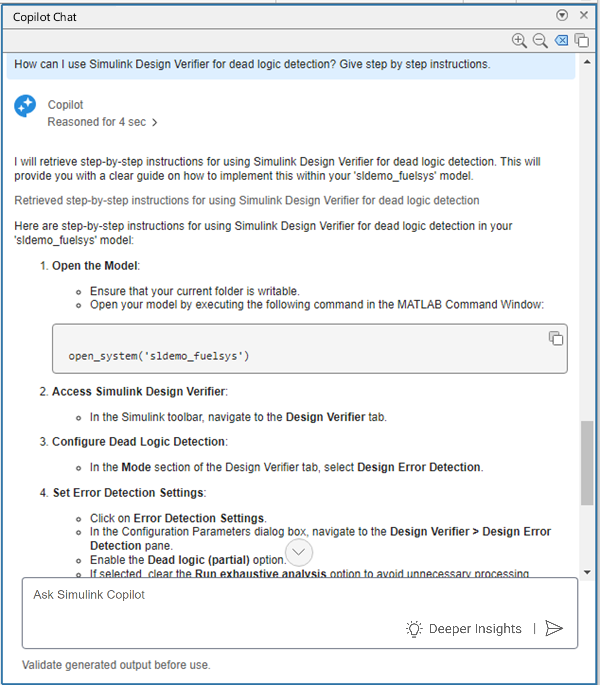Click the scrollbar down arrow
This screenshot has width=600, height=685.
pos(586,570)
